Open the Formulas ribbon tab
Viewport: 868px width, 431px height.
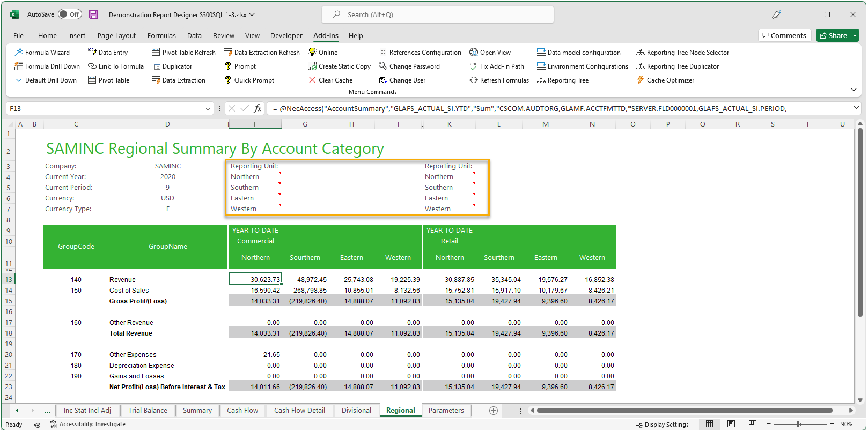coord(161,36)
